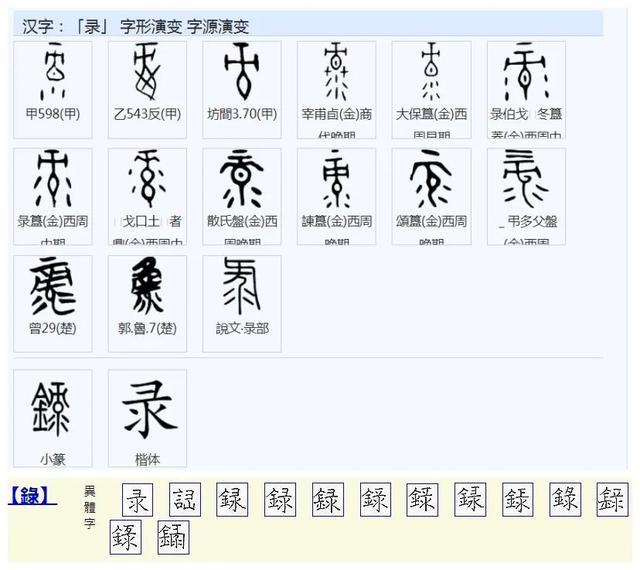Open the 說文·录部 seal glyph
The image size is (640, 570).
click(x=241, y=286)
